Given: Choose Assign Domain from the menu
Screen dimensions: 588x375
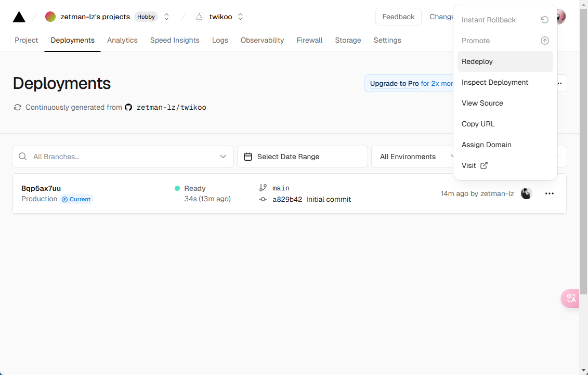Looking at the screenshot, I should point(505,145).
